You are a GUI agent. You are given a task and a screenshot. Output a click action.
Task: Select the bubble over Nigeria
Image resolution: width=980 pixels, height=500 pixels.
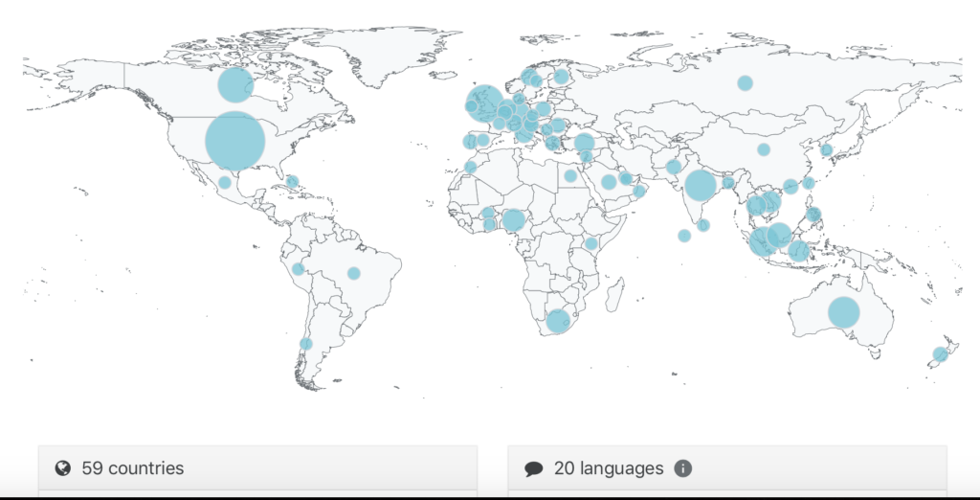point(513,220)
